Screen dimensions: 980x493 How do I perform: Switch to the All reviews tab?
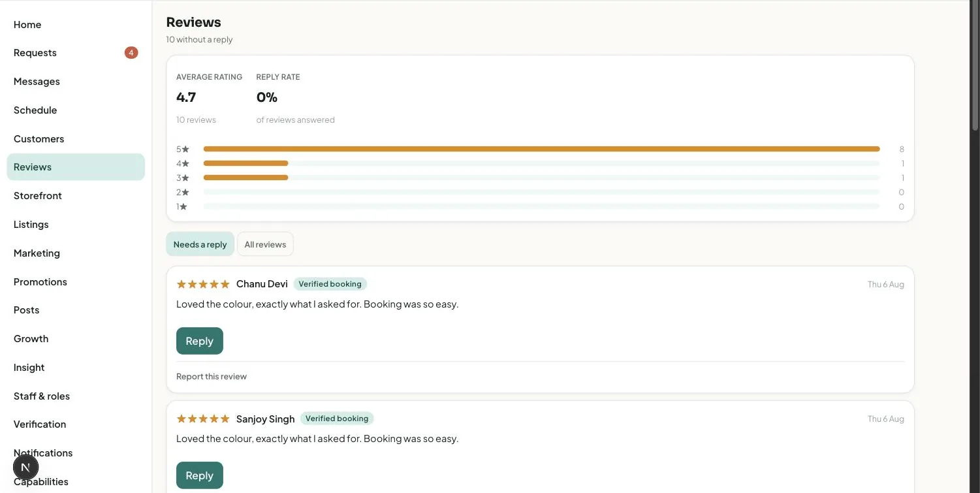(x=265, y=244)
